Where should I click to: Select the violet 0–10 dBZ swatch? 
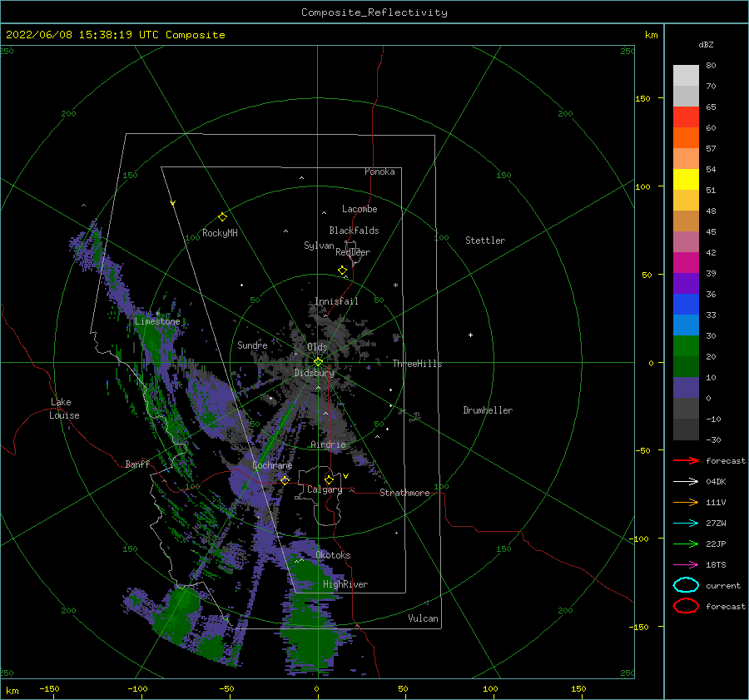(x=686, y=388)
